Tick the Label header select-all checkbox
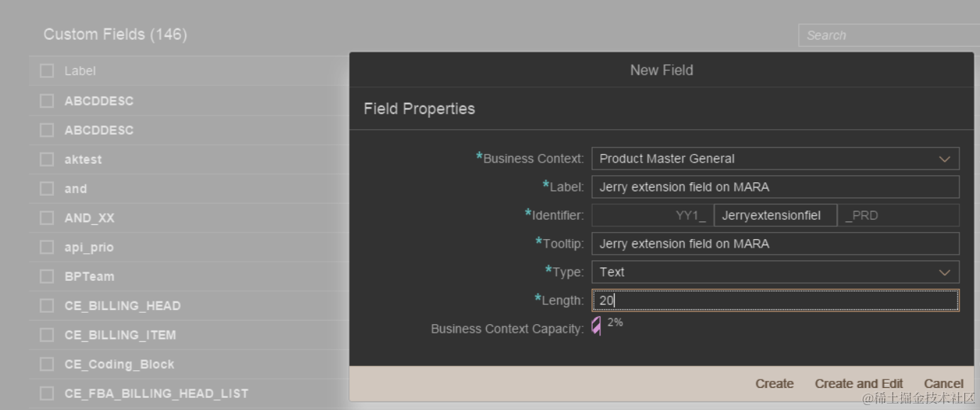This screenshot has width=980, height=410. coord(47,71)
